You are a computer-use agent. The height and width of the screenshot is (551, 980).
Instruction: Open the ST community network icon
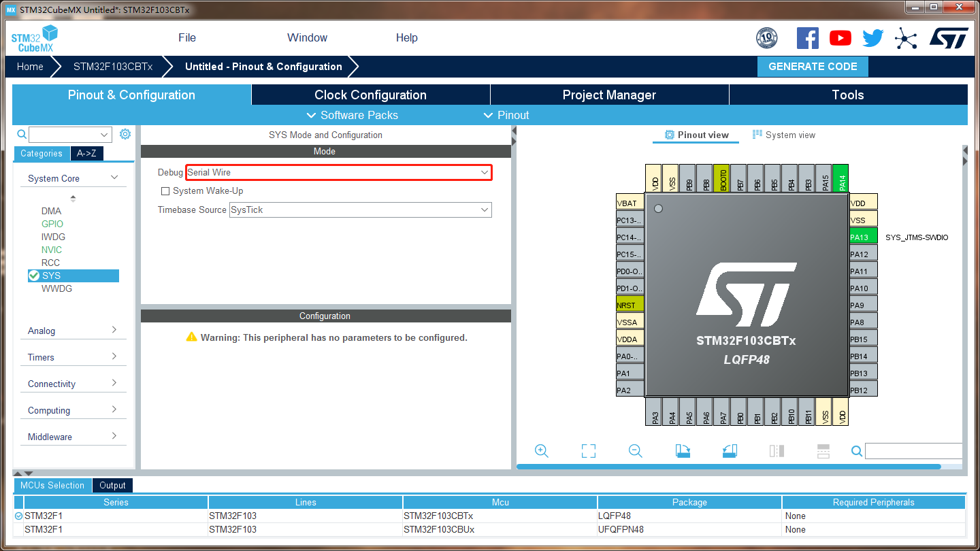pyautogui.click(x=906, y=38)
